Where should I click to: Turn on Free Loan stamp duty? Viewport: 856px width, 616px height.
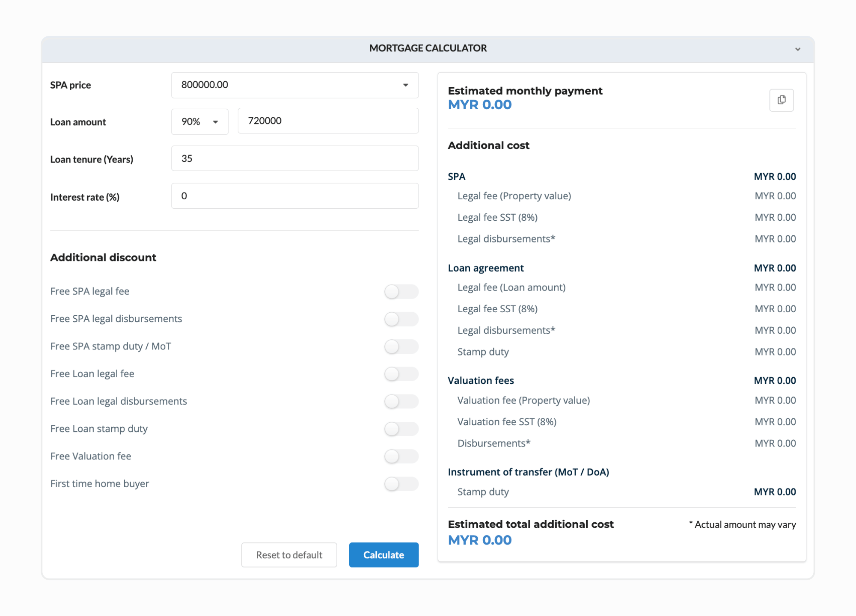pos(401,429)
